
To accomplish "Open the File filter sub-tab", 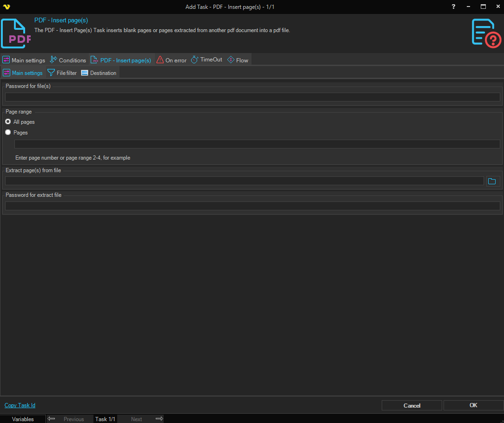I will (x=62, y=73).
